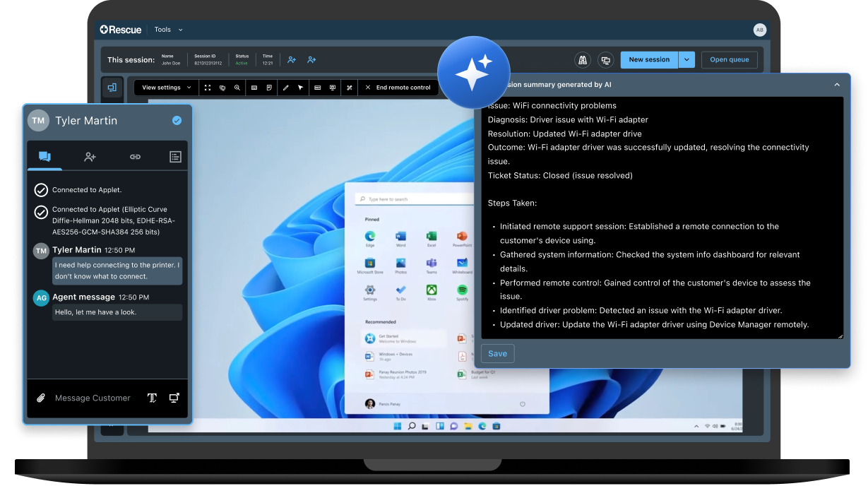Toggle the multi-monitor display view
868x486 pixels.
coord(223,88)
